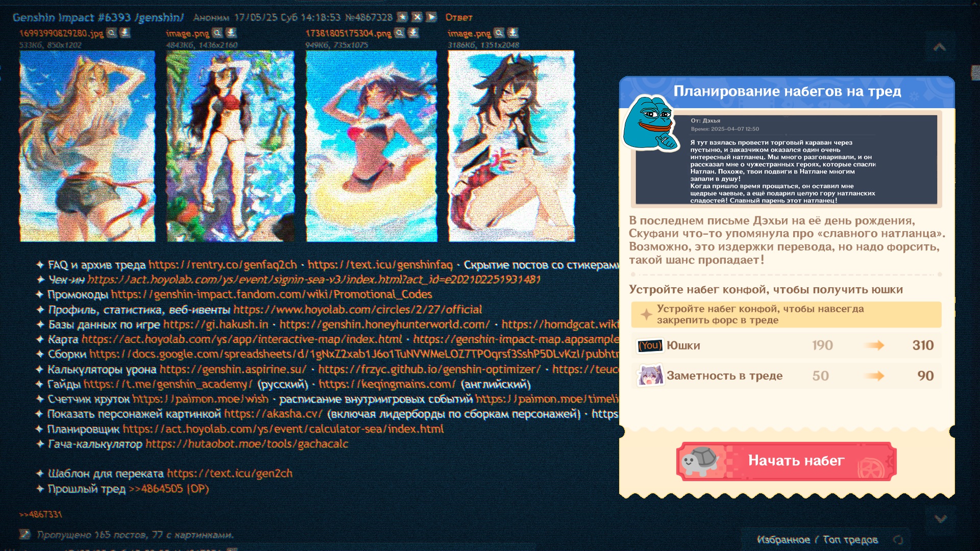Click the report arrow icon next to post number
The image size is (980, 551).
(x=431, y=17)
